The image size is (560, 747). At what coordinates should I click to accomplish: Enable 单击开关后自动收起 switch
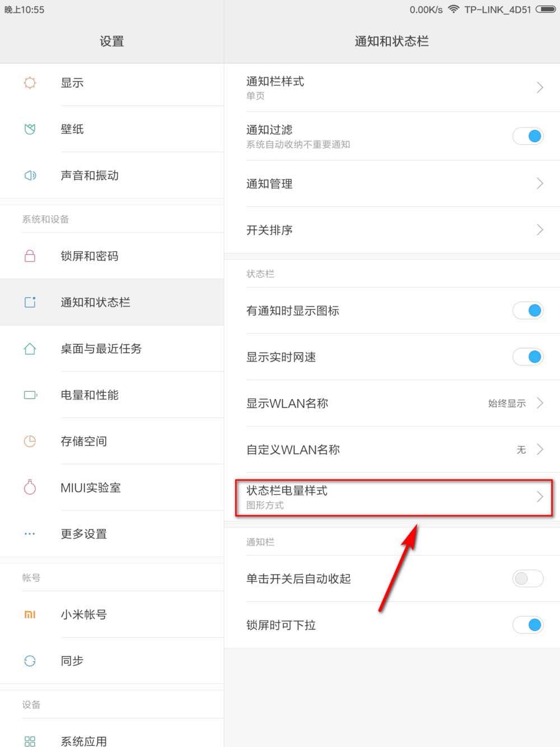pos(528,578)
